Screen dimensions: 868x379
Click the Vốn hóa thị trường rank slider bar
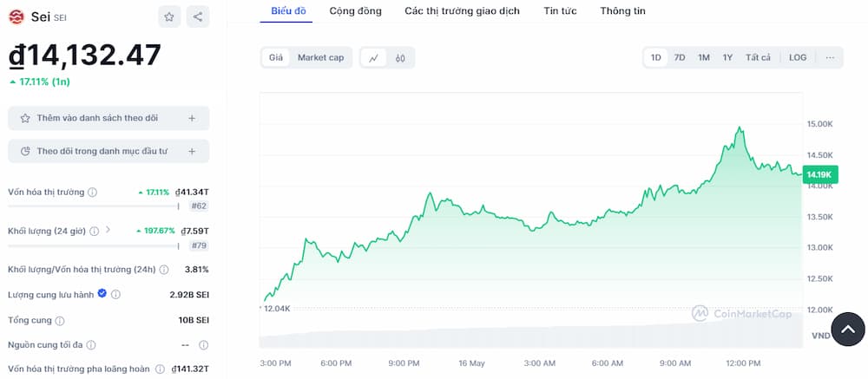tap(93, 206)
